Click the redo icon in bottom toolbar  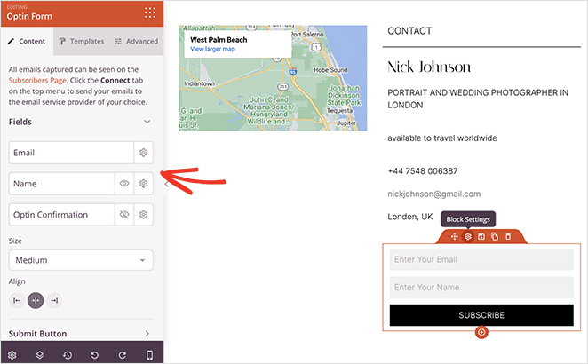pos(122,354)
